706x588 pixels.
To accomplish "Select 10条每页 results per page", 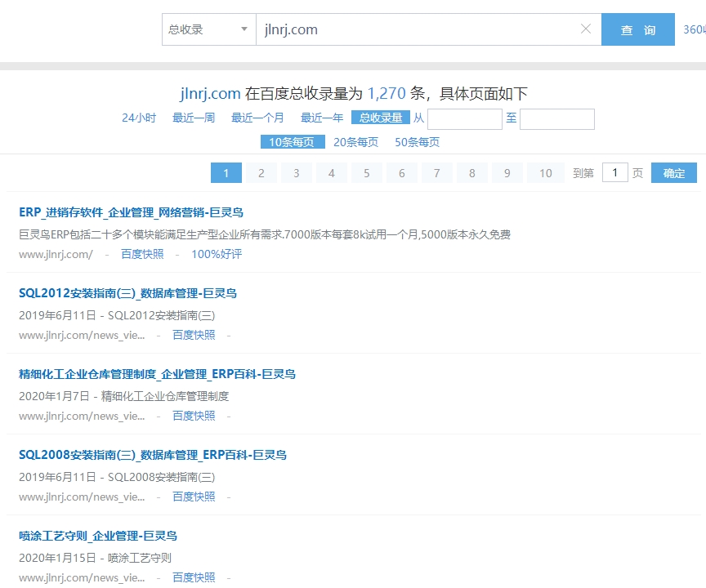I will tap(292, 142).
